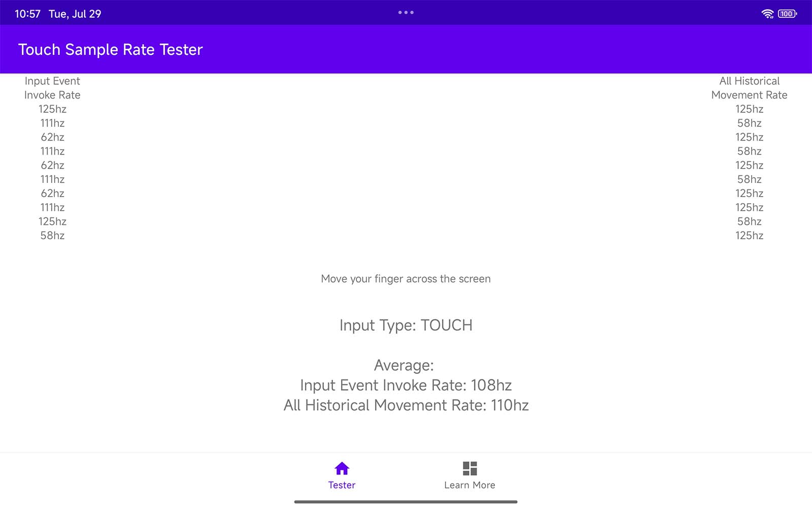Tap the average All Historical Movement Rate 110hz
The width and height of the screenshot is (812, 508).
[405, 405]
